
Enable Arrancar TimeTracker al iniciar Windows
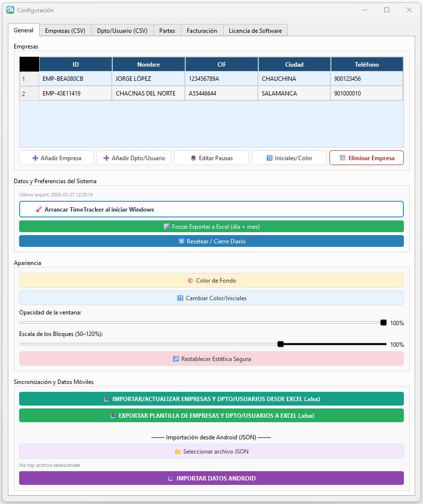(x=211, y=209)
